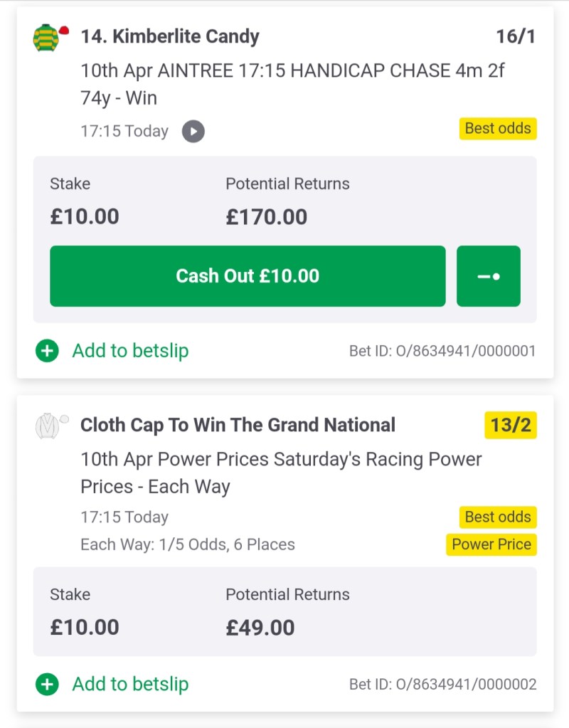Open the partial cash out slider button

(x=489, y=276)
